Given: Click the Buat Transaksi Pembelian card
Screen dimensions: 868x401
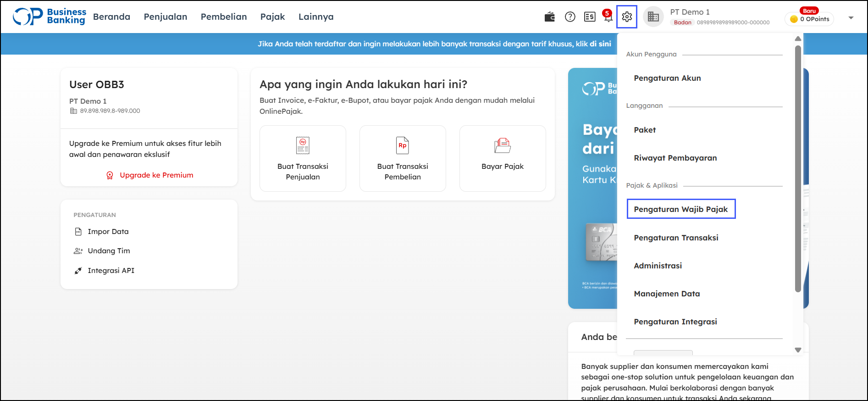Looking at the screenshot, I should pos(403,158).
